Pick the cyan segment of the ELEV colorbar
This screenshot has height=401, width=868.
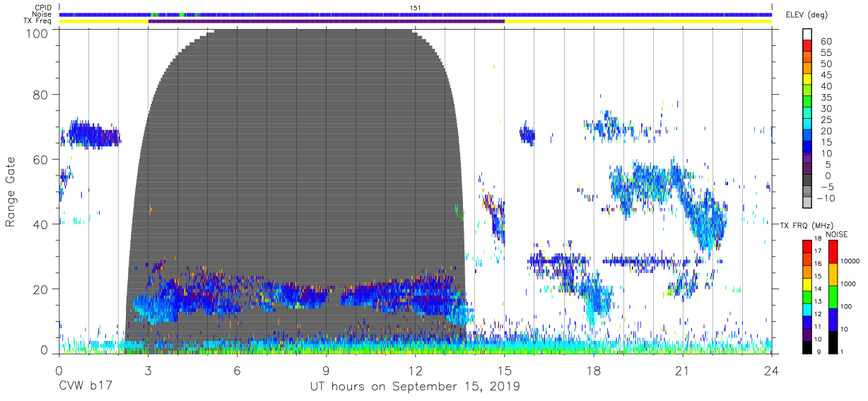pyautogui.click(x=807, y=125)
